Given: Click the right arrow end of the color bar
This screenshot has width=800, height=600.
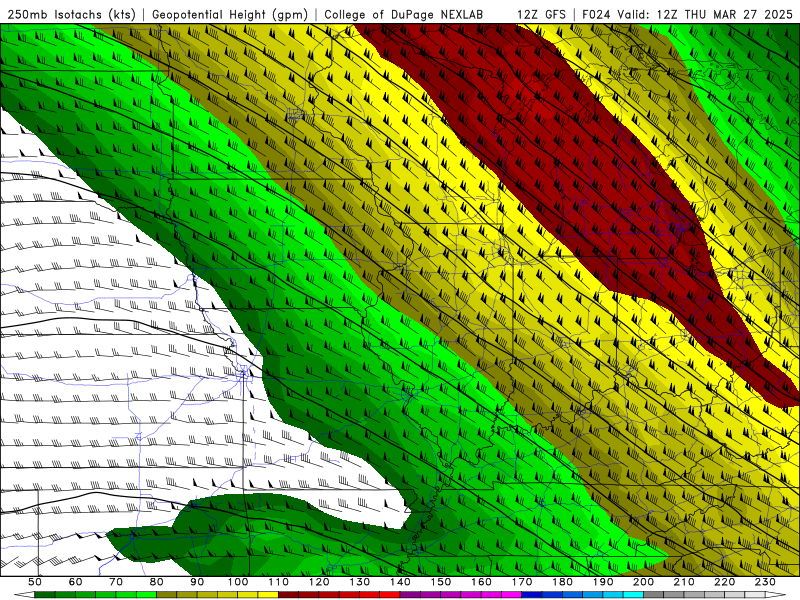Looking at the screenshot, I should [776, 594].
